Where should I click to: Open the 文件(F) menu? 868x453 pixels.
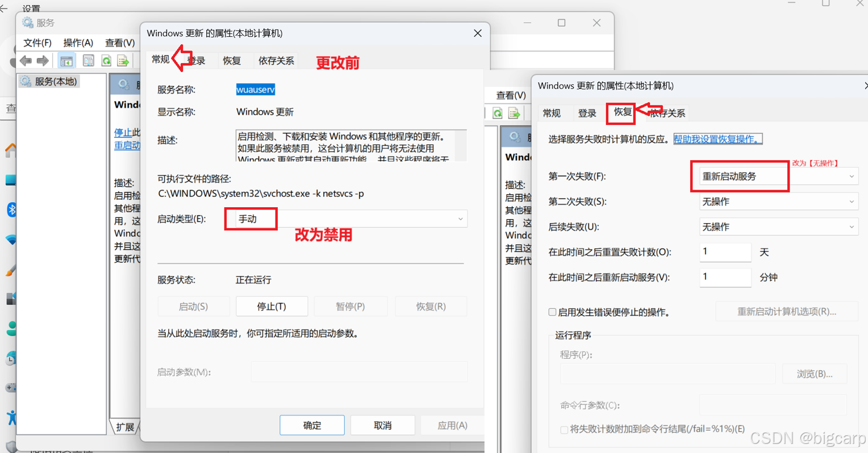[37, 43]
